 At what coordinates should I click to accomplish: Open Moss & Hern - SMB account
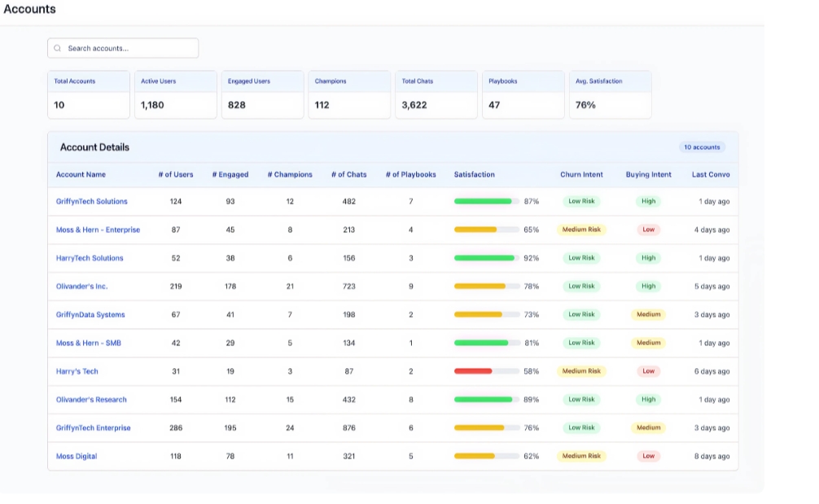88,343
